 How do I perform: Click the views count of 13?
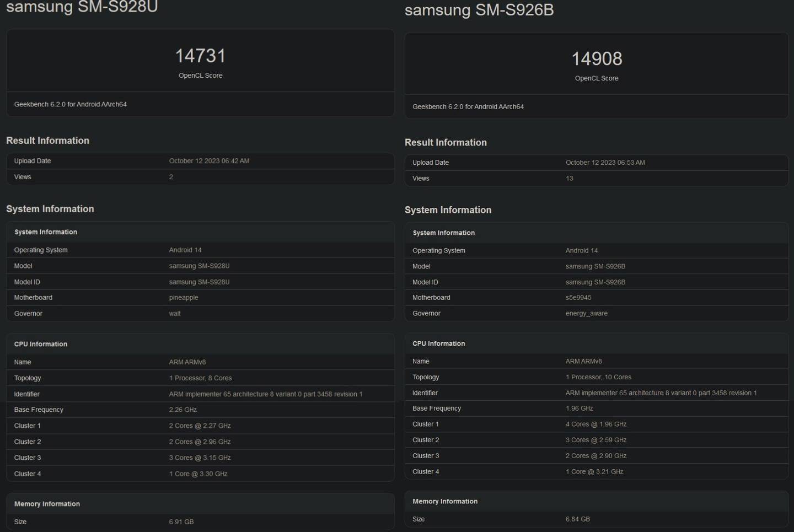(x=569, y=179)
